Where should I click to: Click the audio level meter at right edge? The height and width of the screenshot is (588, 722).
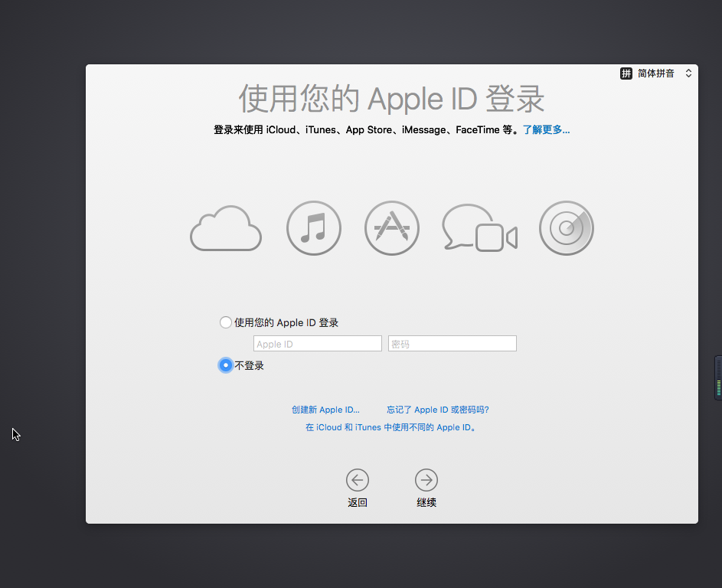pos(718,377)
